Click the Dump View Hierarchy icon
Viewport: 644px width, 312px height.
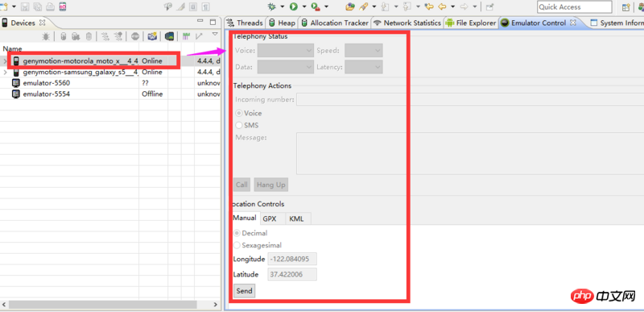coord(169,36)
